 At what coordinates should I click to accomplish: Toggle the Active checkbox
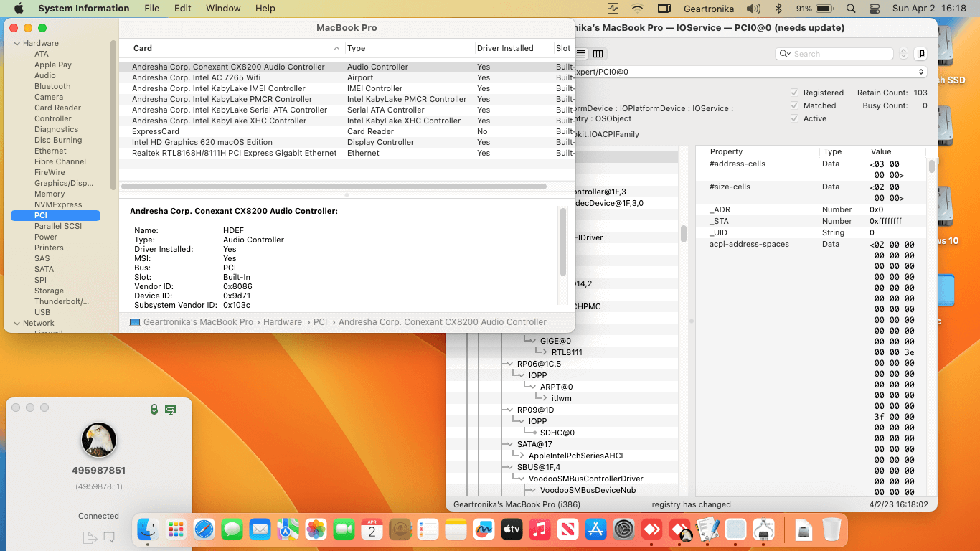[x=794, y=118]
